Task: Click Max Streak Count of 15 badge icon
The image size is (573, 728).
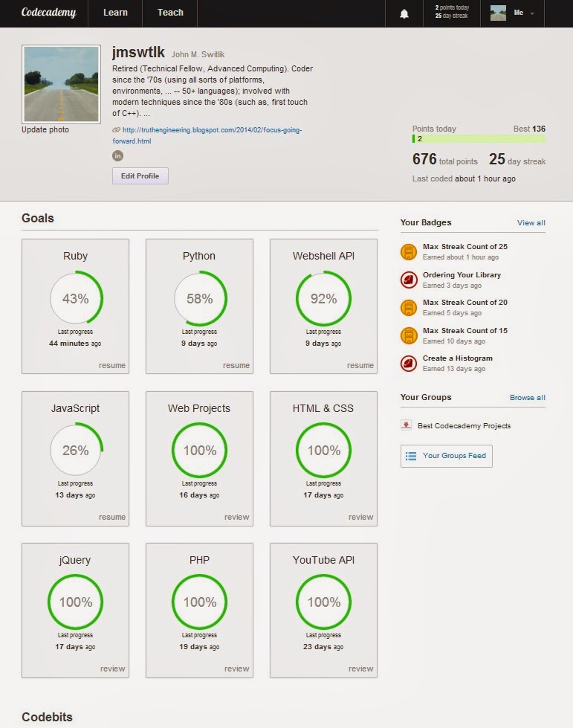Action: pyautogui.click(x=409, y=335)
